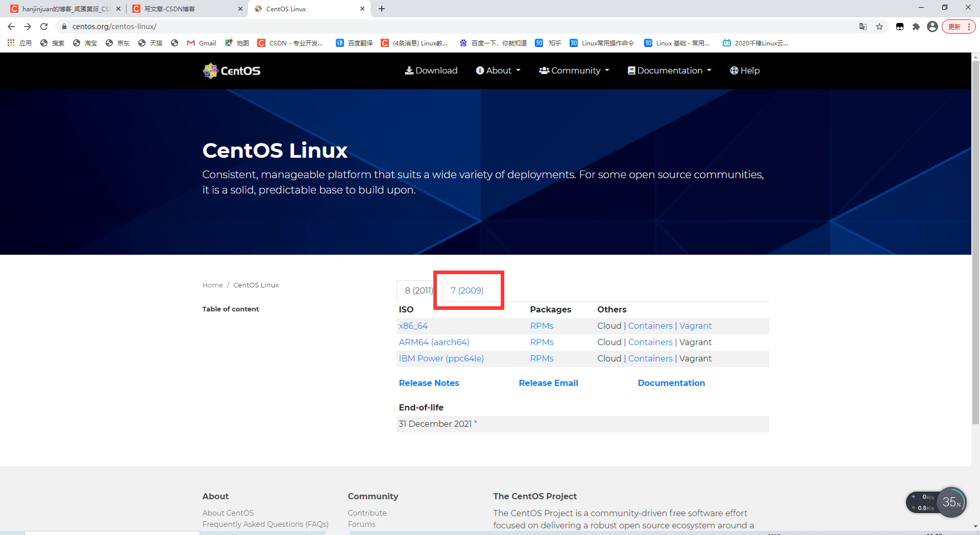980x535 pixels.
Task: Open the 百度翻译 bookmark
Action: click(354, 43)
